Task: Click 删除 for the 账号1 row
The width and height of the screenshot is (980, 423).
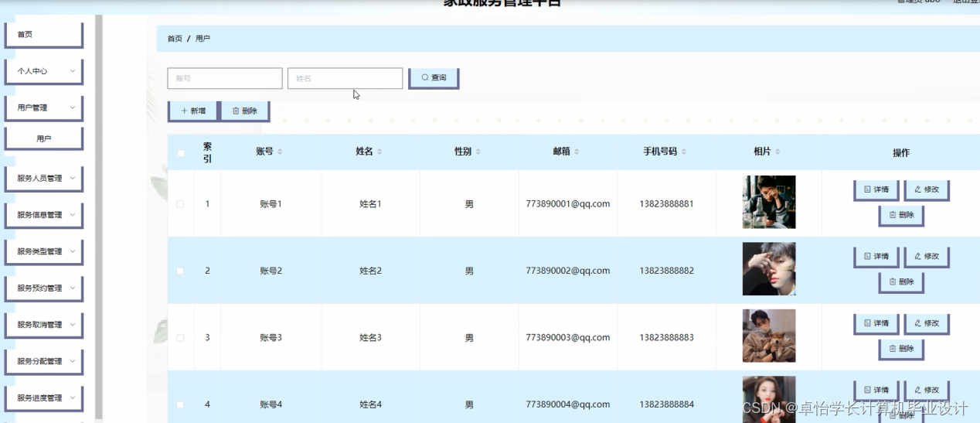Action: tap(901, 216)
